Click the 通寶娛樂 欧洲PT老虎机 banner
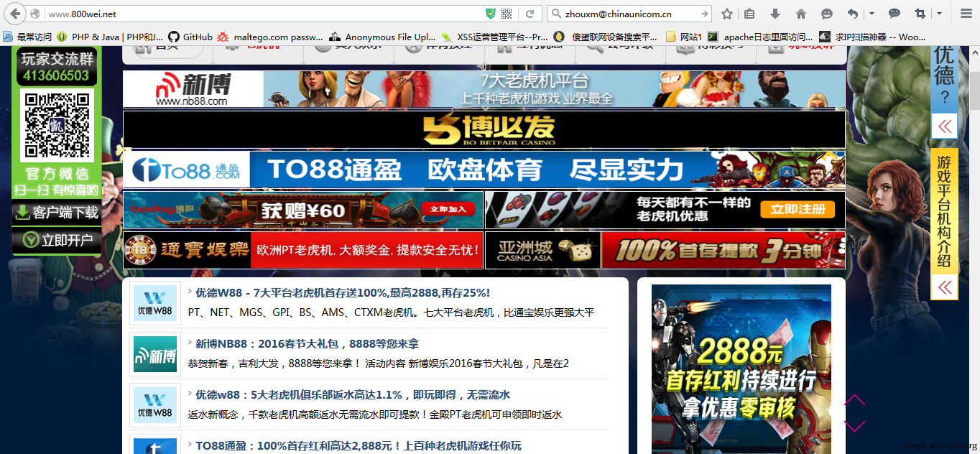Viewport: 980px width, 454px height. (x=303, y=250)
